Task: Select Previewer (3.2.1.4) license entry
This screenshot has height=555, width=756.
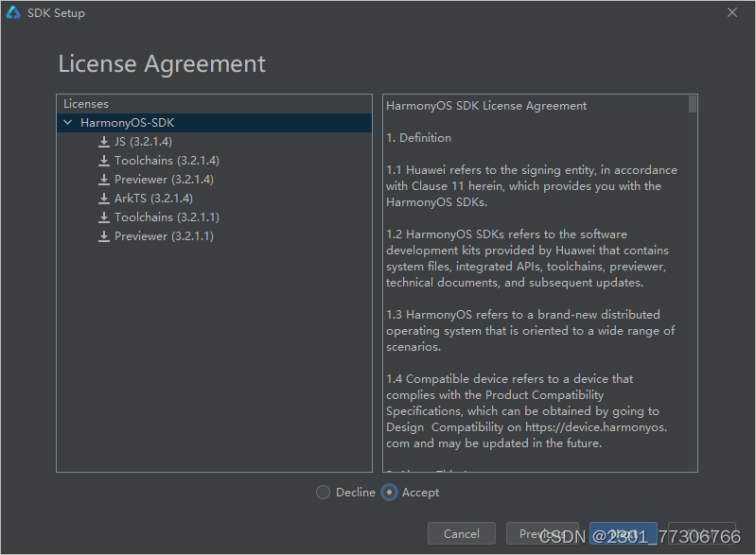Action: [164, 180]
